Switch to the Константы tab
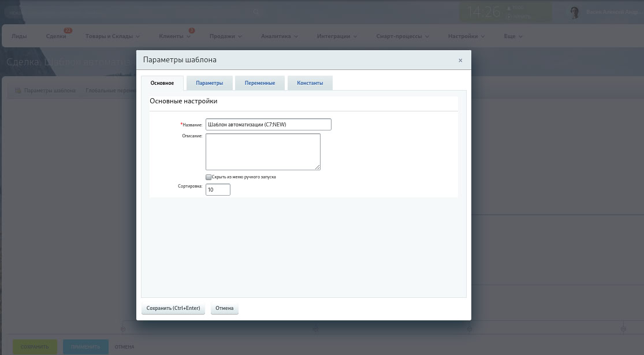The height and width of the screenshot is (355, 644). point(310,83)
